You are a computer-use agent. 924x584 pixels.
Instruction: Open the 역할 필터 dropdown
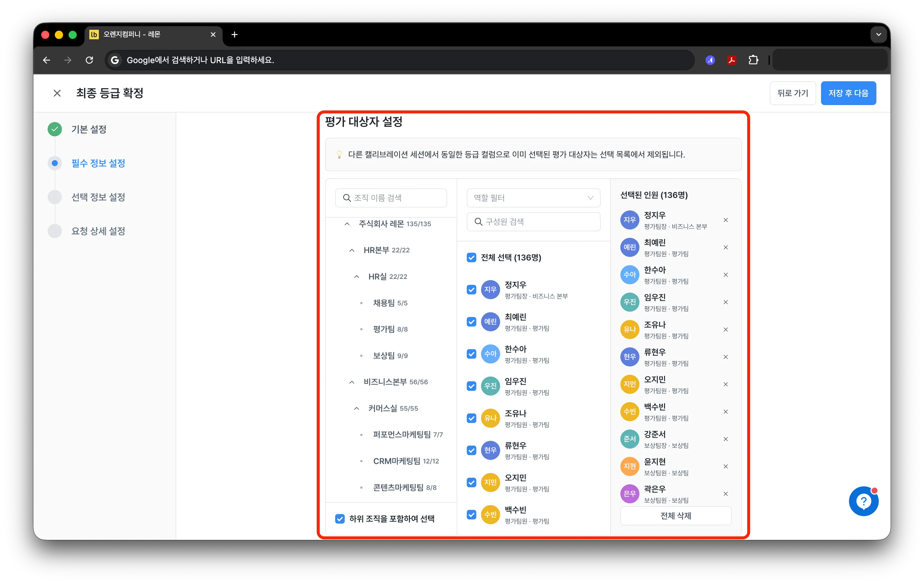coord(533,198)
